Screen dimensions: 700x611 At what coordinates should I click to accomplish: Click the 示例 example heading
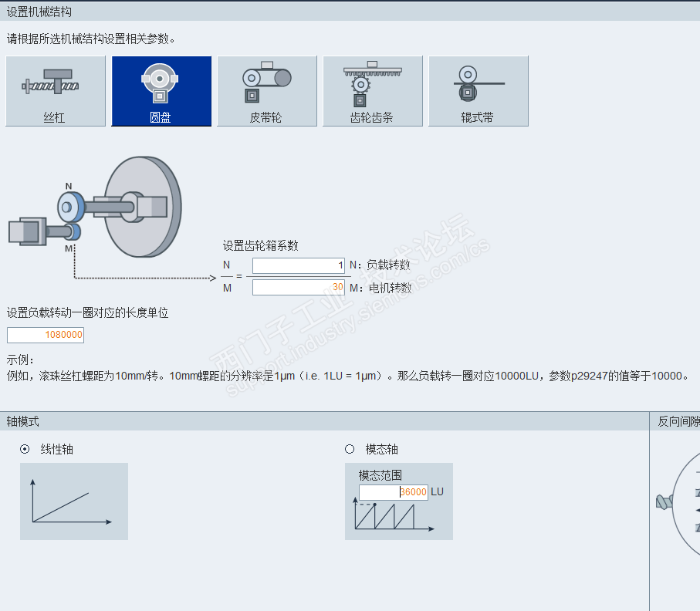click(x=20, y=360)
